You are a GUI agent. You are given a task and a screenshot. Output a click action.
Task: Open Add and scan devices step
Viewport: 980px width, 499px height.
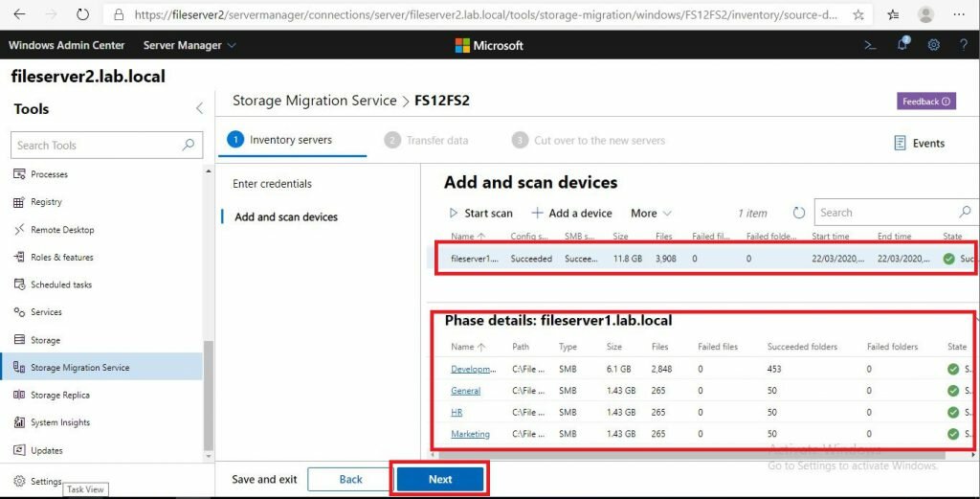click(x=285, y=217)
